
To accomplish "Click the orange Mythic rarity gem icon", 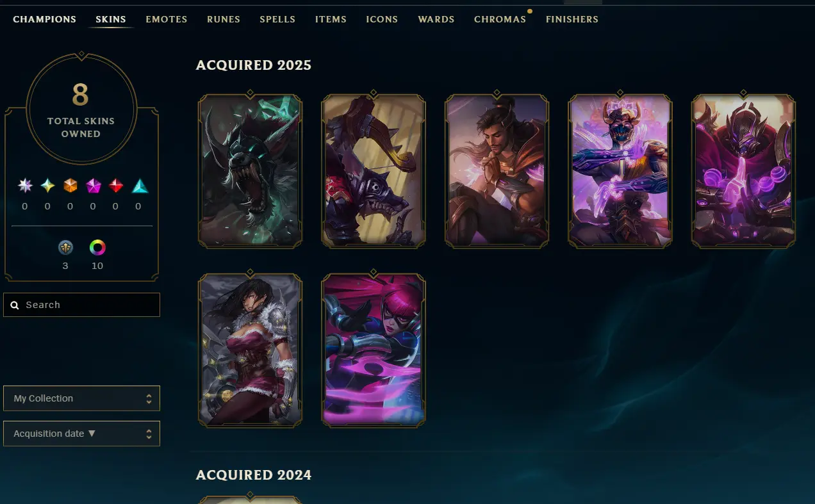I will 70,186.
